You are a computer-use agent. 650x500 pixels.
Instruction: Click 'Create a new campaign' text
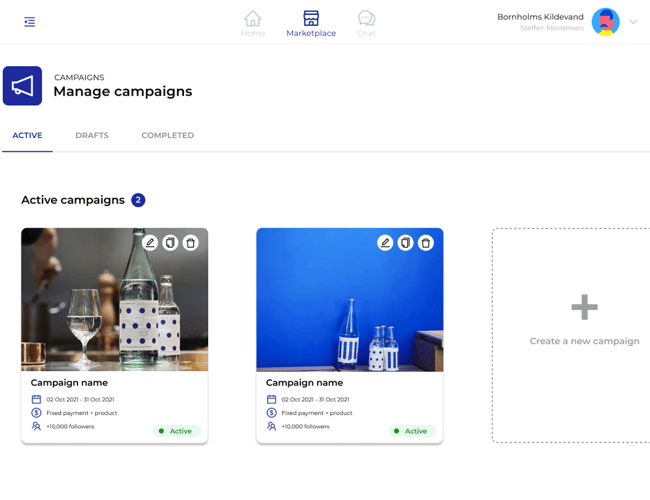[585, 341]
